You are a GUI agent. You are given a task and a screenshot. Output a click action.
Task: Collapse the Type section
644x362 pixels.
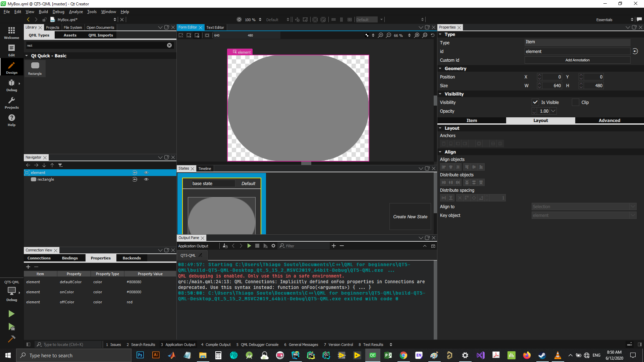pos(440,34)
